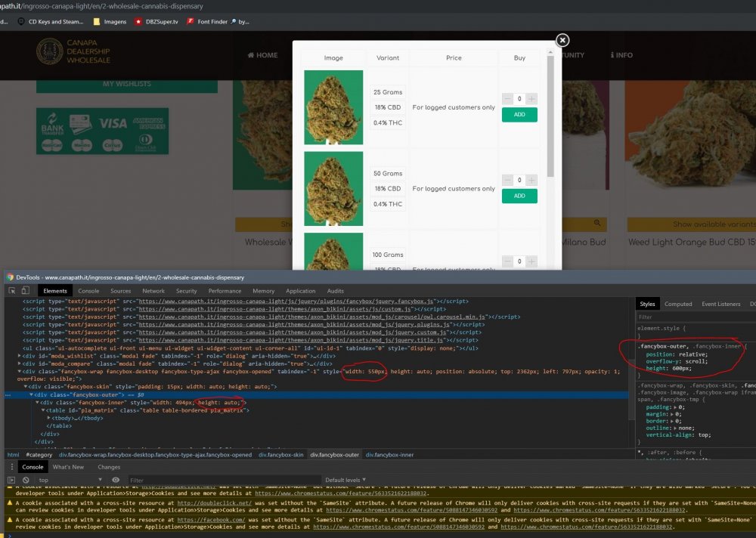Select the html breadcrumb
756x538 pixels.
(x=13, y=455)
